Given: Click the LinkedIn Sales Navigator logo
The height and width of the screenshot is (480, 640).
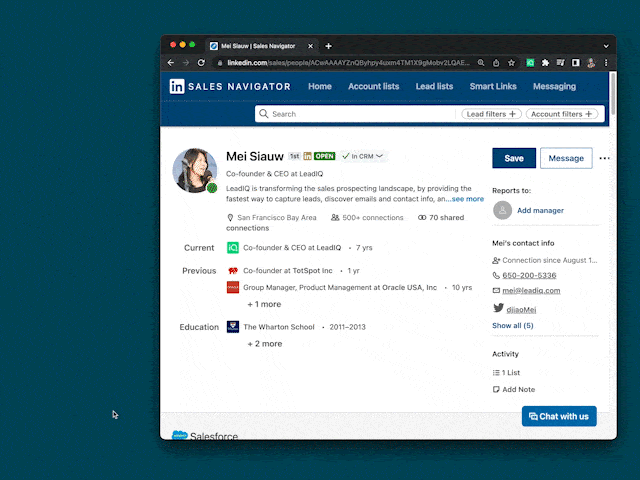Looking at the screenshot, I should [x=230, y=87].
